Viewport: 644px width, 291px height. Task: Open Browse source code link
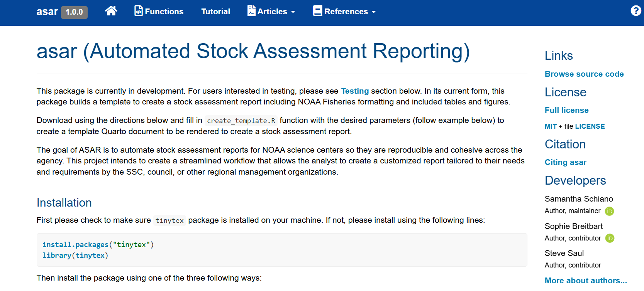584,74
